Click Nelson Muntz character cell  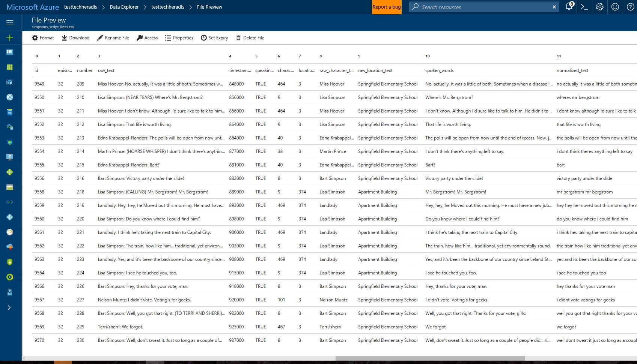[x=333, y=300]
